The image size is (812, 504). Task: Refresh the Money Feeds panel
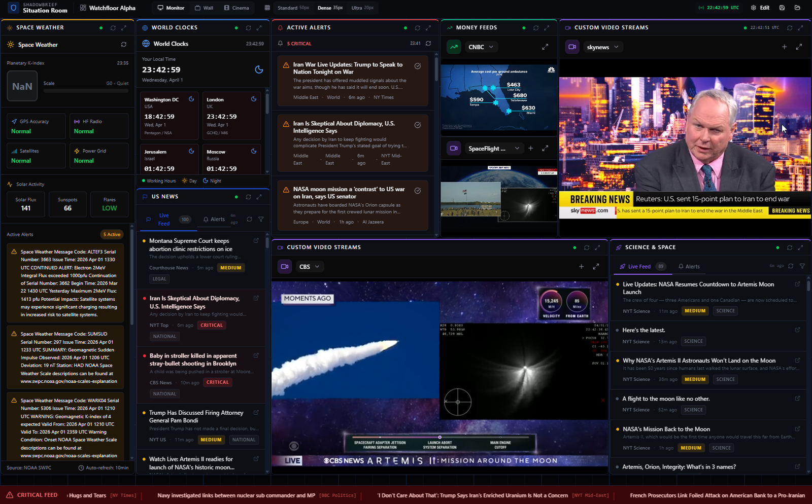[x=536, y=28]
